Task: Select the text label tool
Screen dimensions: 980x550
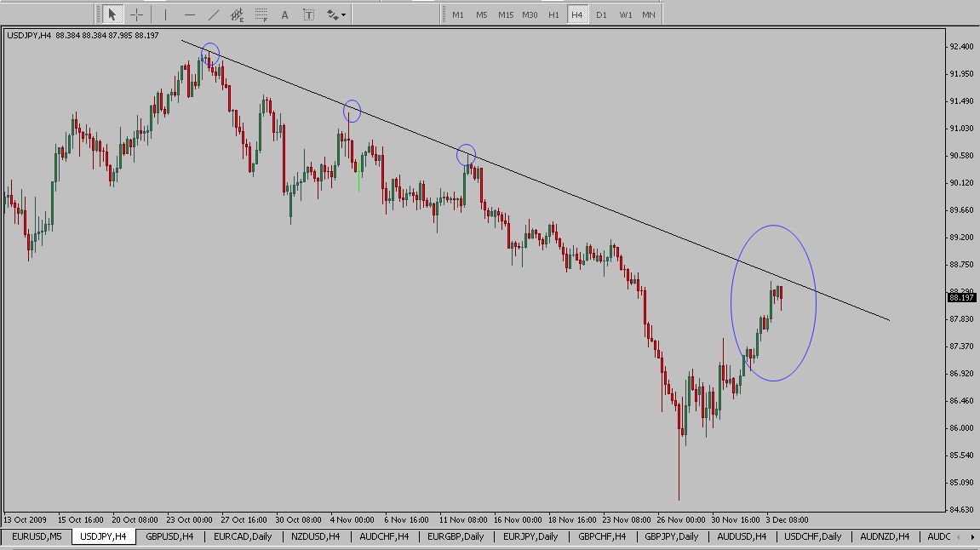Action: (308, 14)
